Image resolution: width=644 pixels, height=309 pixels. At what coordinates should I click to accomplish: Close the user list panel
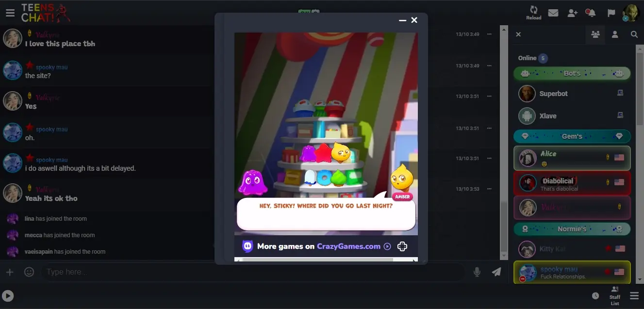coord(518,34)
